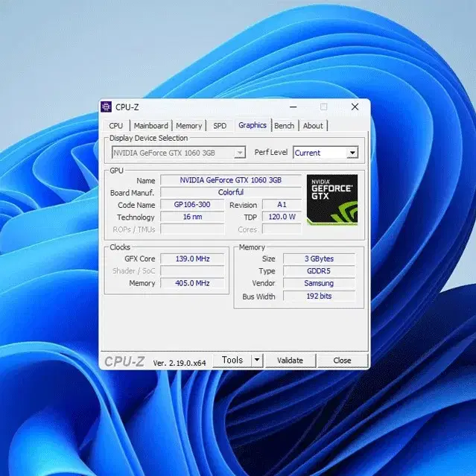
Task: Switch to the CPU tab
Action: coord(116,126)
